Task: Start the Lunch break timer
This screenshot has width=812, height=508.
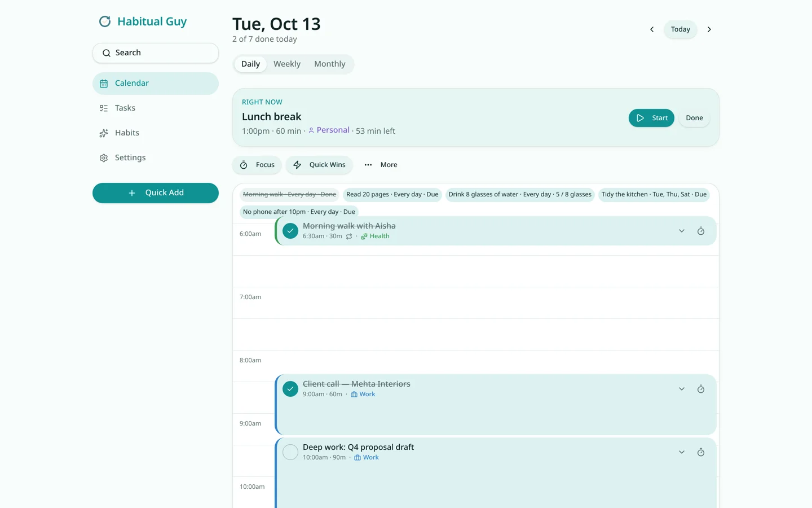Action: click(x=651, y=118)
